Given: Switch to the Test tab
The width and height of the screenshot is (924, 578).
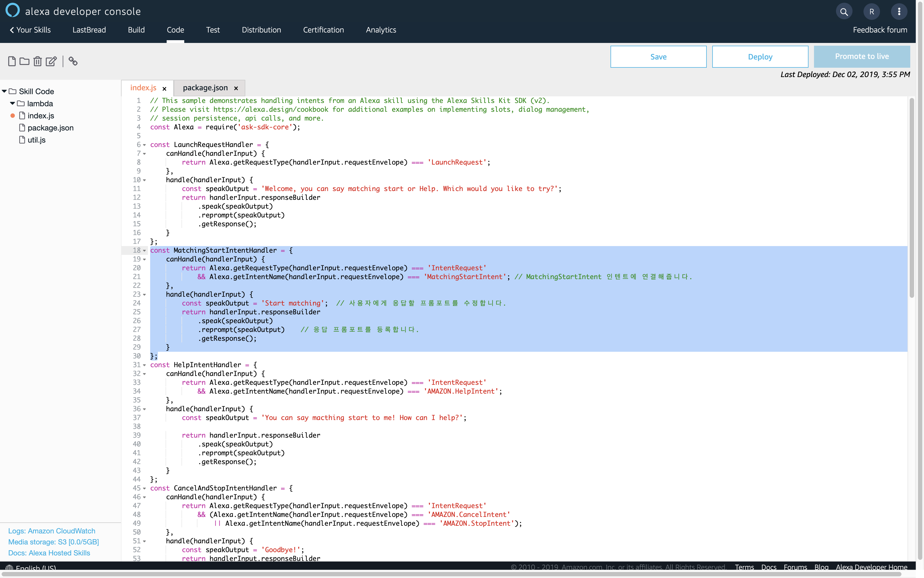Looking at the screenshot, I should [x=213, y=30].
